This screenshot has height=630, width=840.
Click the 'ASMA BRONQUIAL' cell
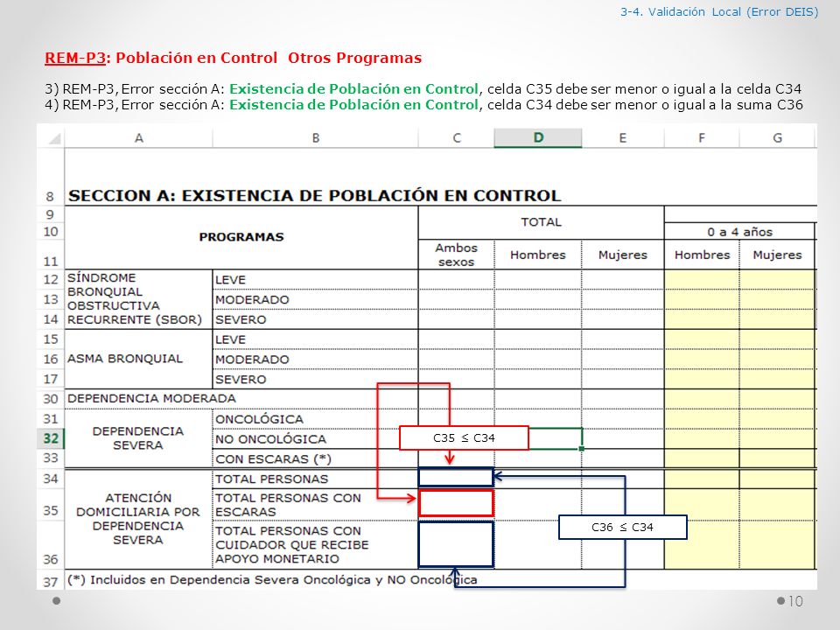(138, 359)
